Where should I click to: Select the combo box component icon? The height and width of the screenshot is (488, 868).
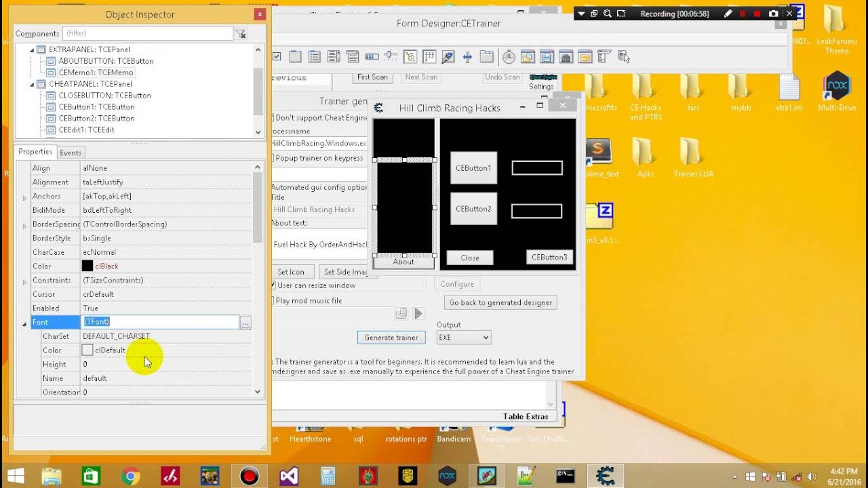(352, 57)
